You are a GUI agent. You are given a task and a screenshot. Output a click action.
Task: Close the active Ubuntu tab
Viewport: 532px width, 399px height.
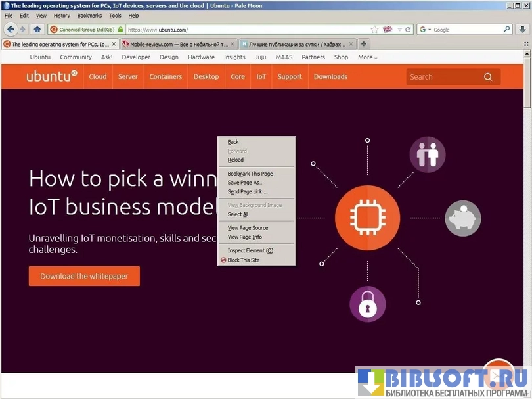point(114,44)
